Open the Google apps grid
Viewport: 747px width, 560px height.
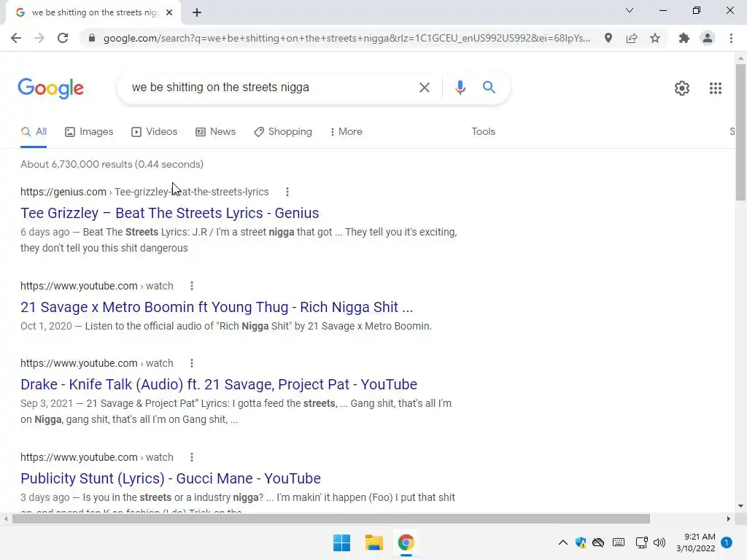click(715, 88)
